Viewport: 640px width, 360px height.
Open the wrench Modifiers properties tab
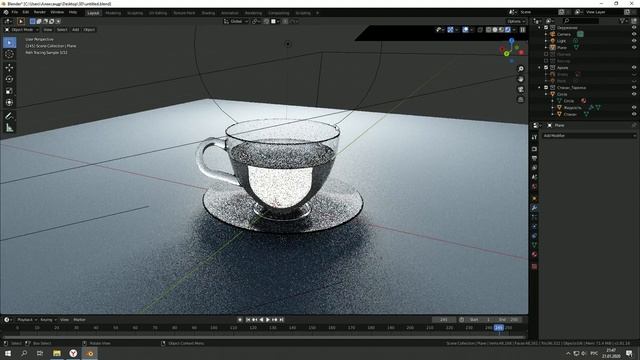534,208
